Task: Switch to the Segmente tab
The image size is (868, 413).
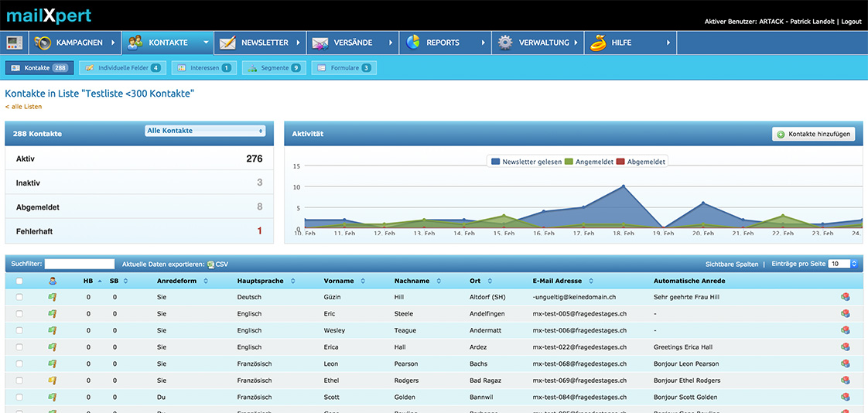Action: [x=273, y=68]
